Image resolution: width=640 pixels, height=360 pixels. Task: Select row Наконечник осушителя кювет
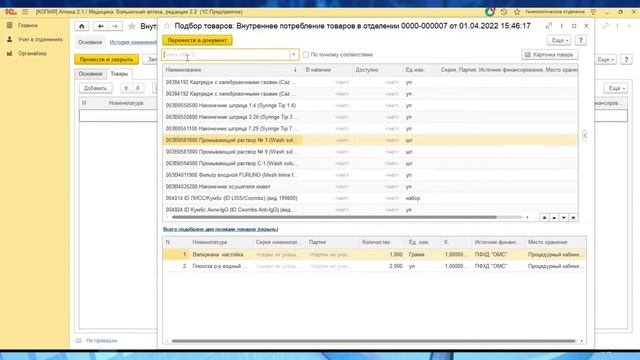tap(370, 187)
